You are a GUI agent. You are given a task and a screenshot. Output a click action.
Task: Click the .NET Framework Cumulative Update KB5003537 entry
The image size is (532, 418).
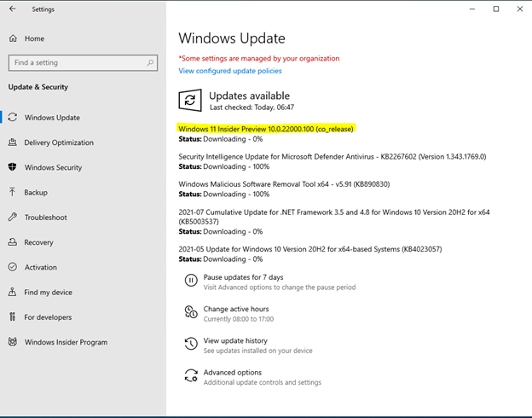click(x=334, y=217)
